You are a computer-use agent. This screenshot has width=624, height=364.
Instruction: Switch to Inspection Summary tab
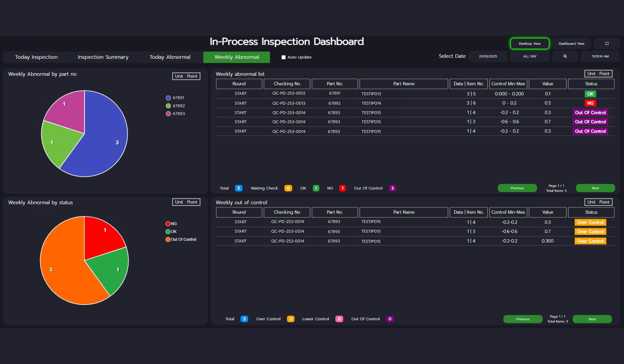[103, 57]
